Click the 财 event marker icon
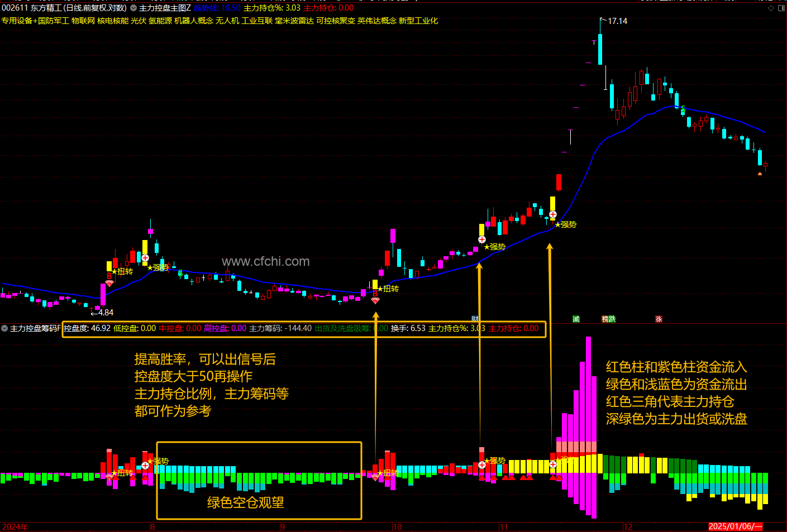 point(475,319)
